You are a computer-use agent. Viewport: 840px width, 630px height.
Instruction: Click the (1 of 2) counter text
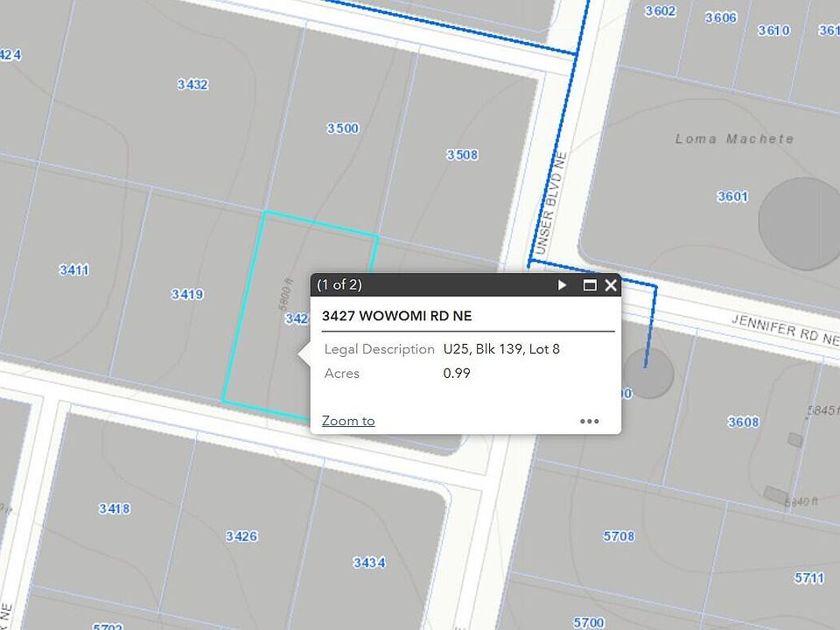point(339,284)
